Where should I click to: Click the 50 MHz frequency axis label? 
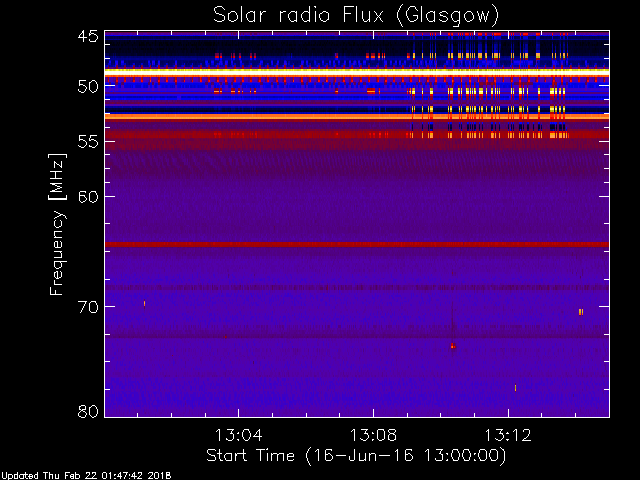(88, 87)
